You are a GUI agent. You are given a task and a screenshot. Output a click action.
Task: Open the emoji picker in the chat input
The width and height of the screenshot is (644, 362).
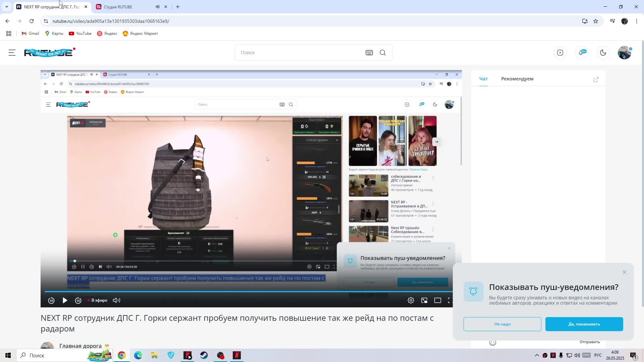[x=493, y=342]
